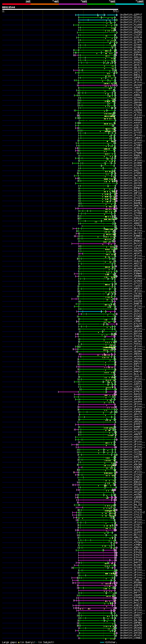The height and width of the screenshot is (644, 146).
Task: Select hit UniRef100_Q9SL23
Action: click(x=131, y=30)
